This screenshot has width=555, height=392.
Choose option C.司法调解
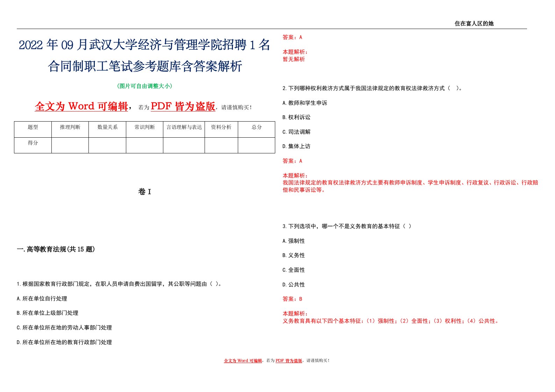click(x=297, y=132)
